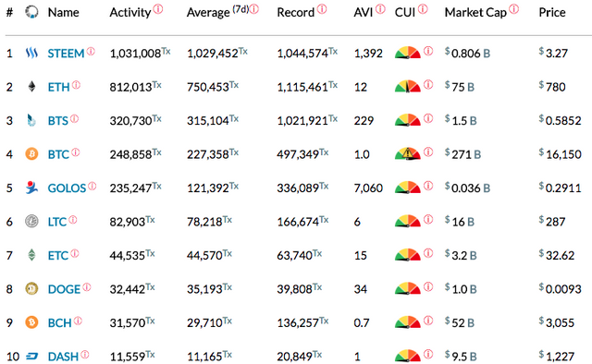Screen dimensions: 592x364
Task: Open the DOGE coin link
Action: tap(64, 289)
